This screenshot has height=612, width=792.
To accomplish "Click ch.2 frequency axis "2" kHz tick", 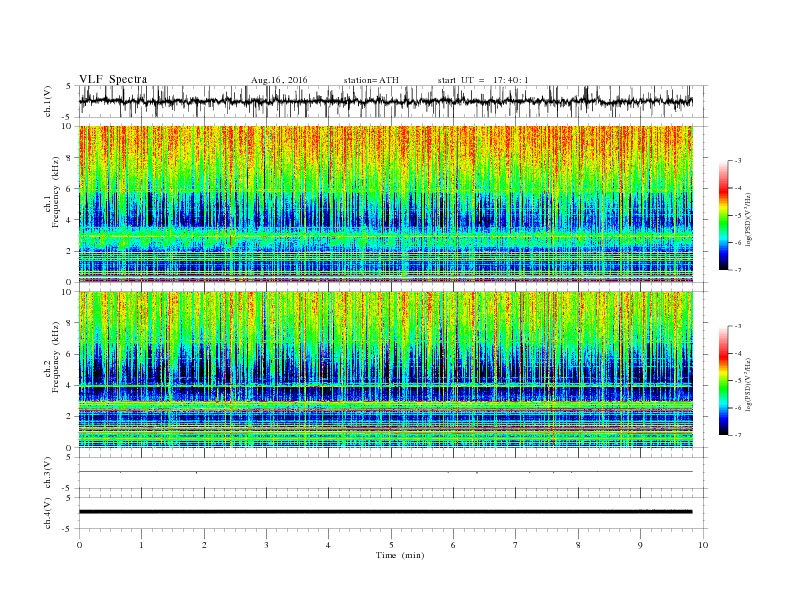I will coord(70,416).
